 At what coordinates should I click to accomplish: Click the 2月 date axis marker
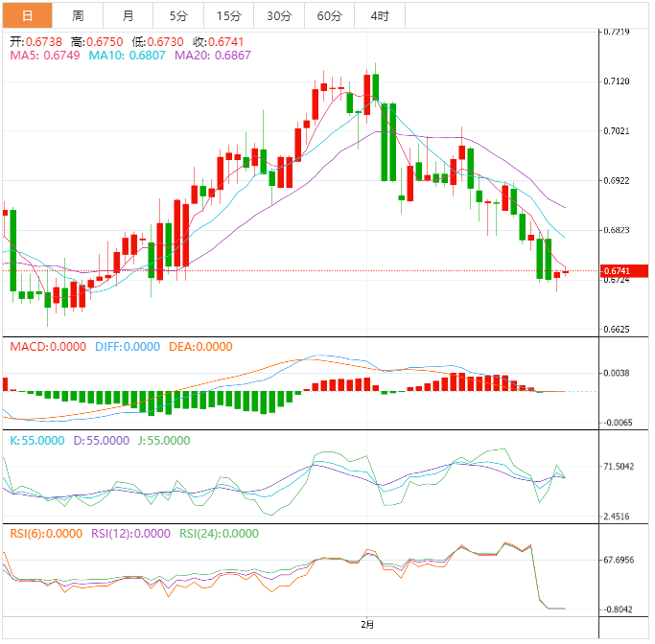pos(367,625)
